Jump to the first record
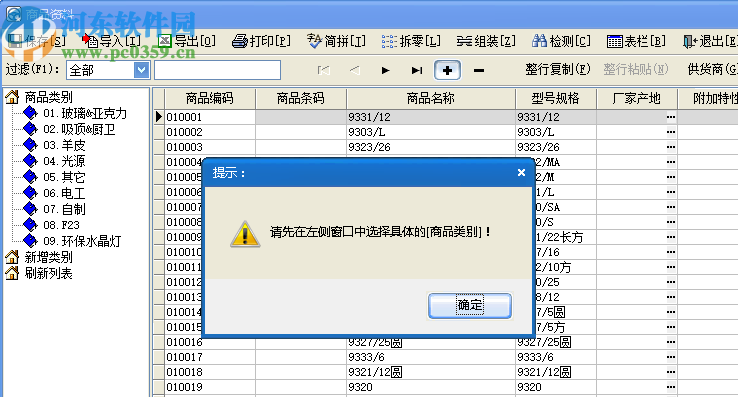This screenshot has width=738, height=397. (x=323, y=71)
